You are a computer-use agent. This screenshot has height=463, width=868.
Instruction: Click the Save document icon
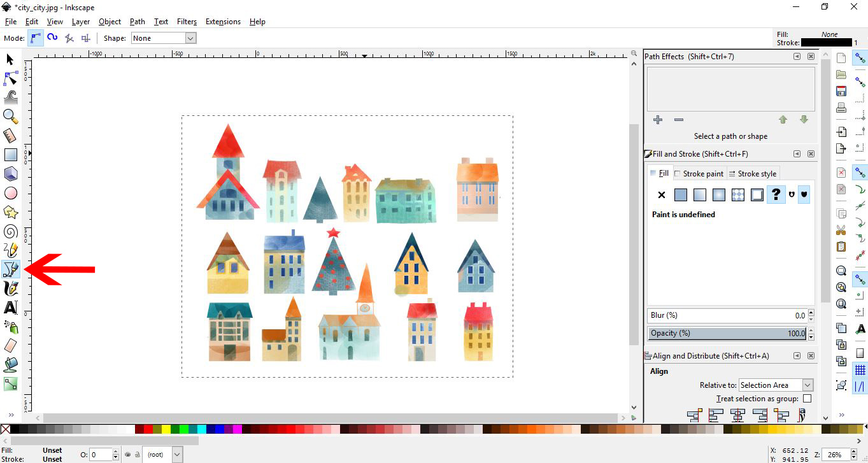tap(841, 91)
